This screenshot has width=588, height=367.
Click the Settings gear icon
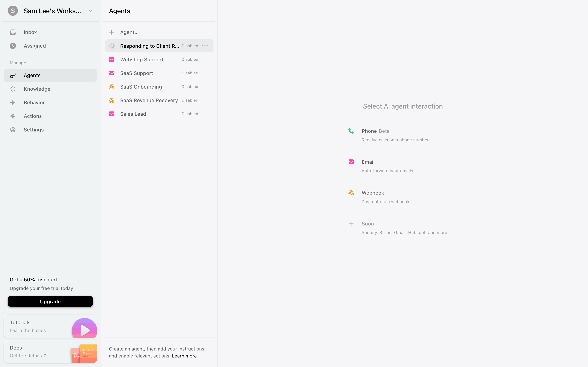coord(13,130)
